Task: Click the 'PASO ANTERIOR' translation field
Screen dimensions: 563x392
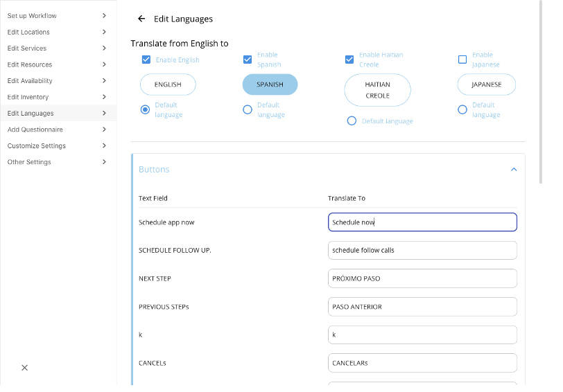Action: 422,307
